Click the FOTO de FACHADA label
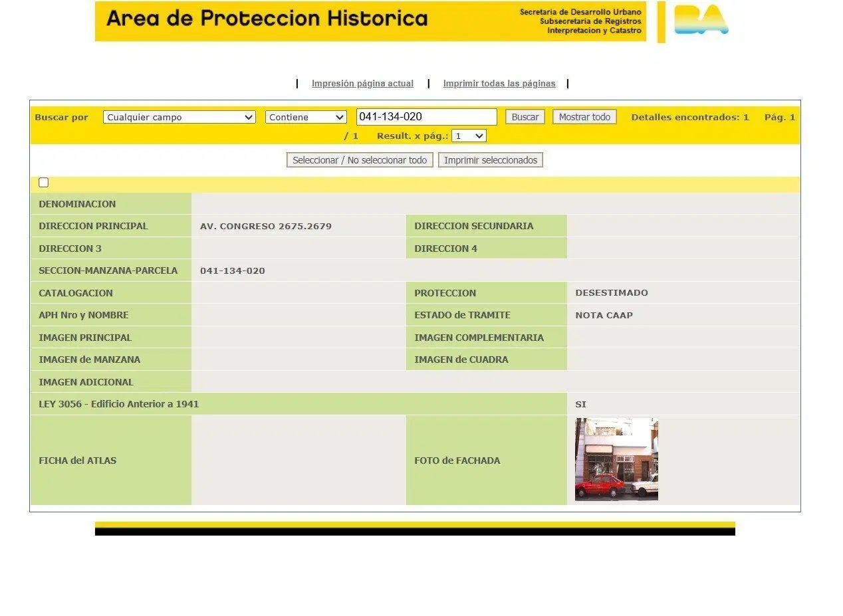This screenshot has width=843, height=616. point(457,461)
